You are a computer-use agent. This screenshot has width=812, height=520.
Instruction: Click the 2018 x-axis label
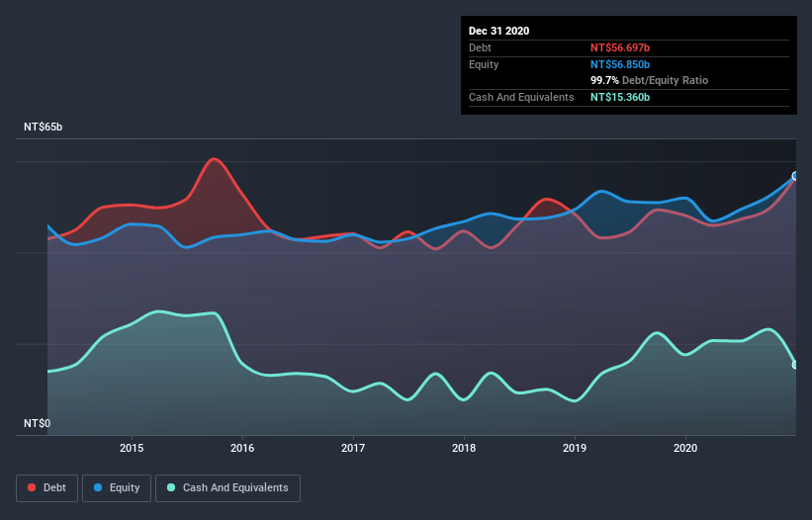(464, 448)
